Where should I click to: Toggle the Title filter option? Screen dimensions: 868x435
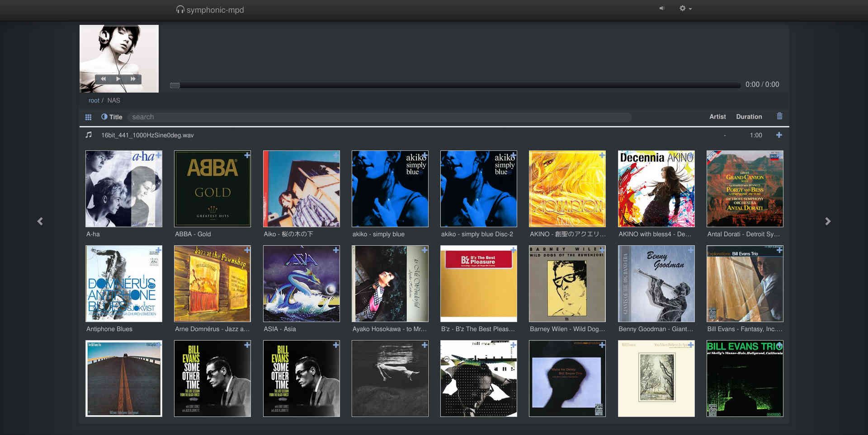coord(112,117)
